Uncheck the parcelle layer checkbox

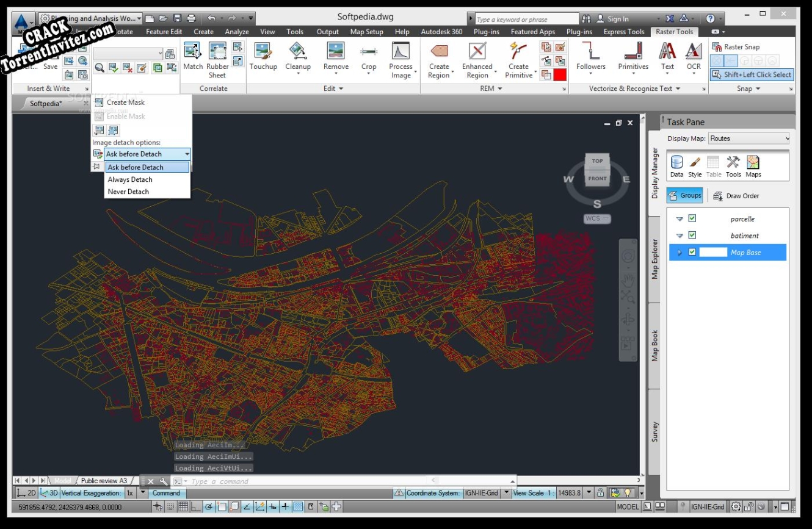tap(693, 218)
